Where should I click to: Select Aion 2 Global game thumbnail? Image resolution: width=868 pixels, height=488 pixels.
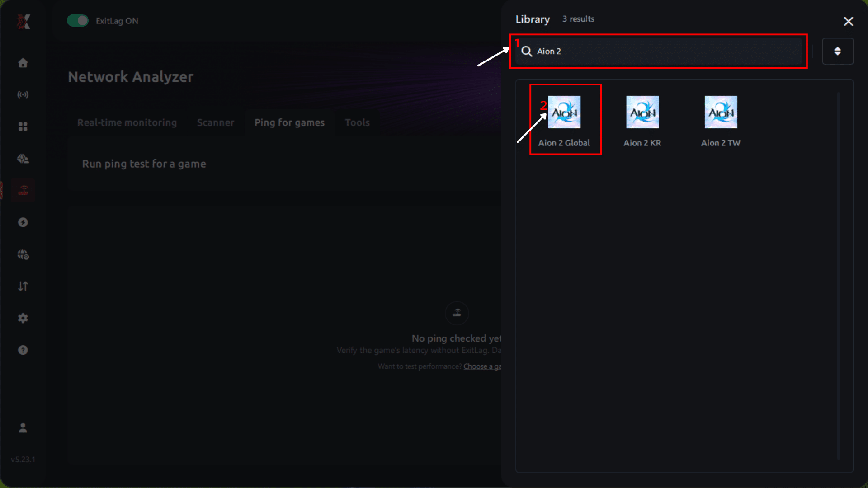tap(564, 112)
